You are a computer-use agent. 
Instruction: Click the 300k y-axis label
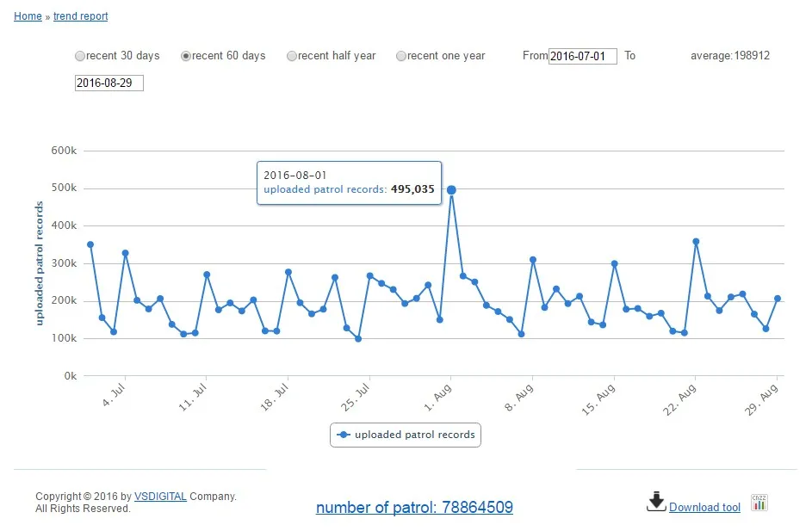[x=64, y=263]
